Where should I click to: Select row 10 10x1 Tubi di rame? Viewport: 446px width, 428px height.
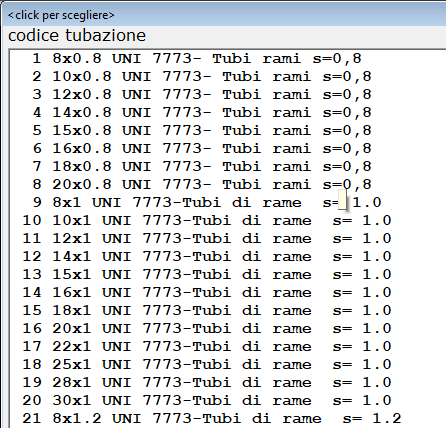coord(228,220)
